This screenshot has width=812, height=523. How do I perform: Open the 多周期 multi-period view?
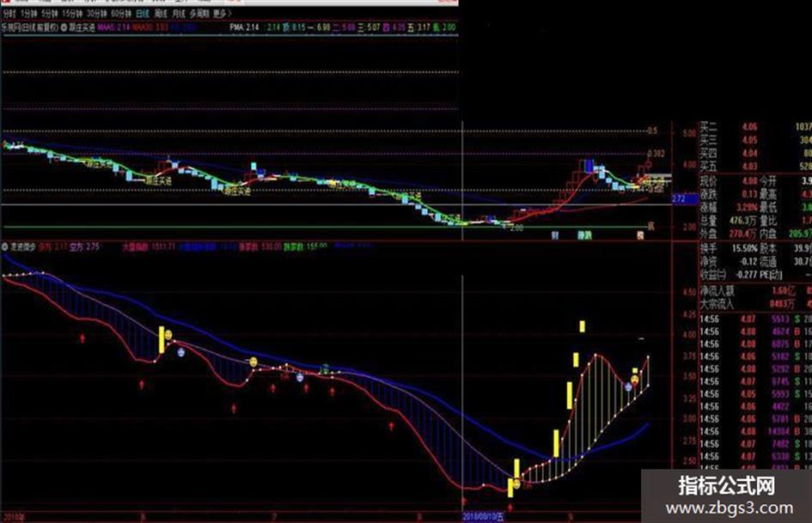pos(199,14)
